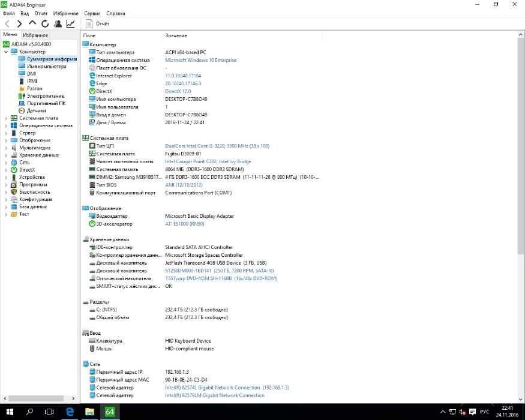Click the Мышь icon in the Ввод section
Image resolution: width=525 pixels, height=420 pixels.
point(92,349)
